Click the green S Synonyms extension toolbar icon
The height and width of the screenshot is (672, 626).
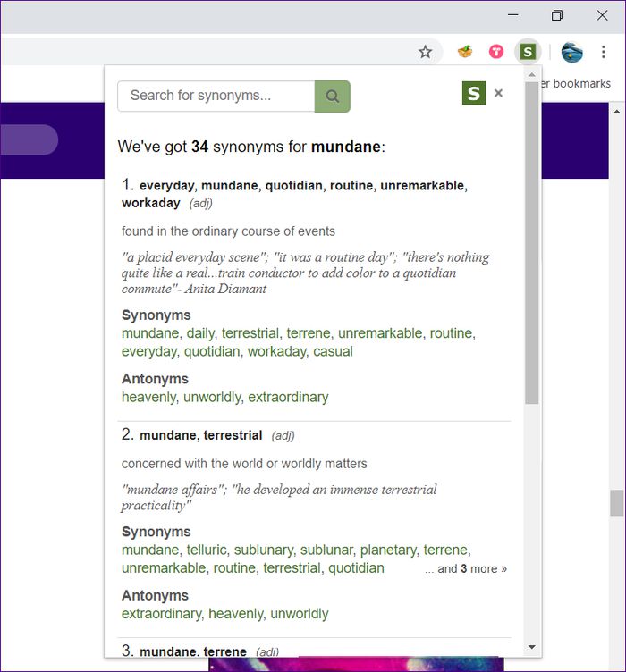click(x=528, y=53)
